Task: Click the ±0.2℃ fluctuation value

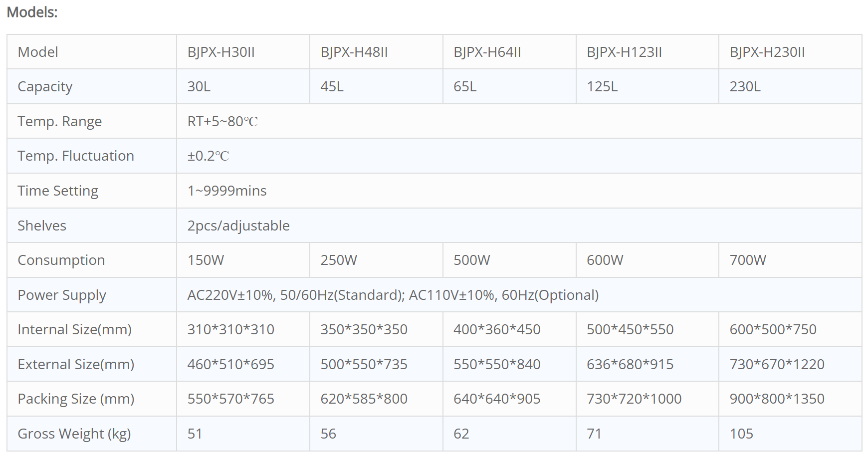Action: click(x=208, y=156)
